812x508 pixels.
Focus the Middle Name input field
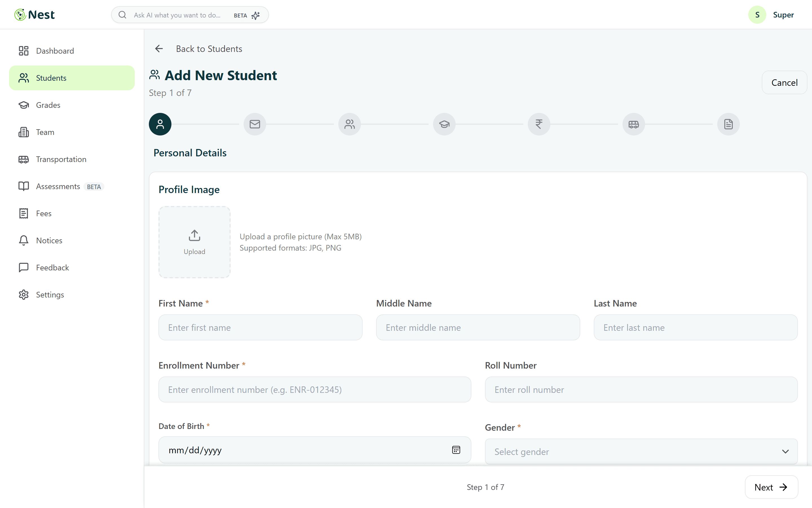point(478,328)
